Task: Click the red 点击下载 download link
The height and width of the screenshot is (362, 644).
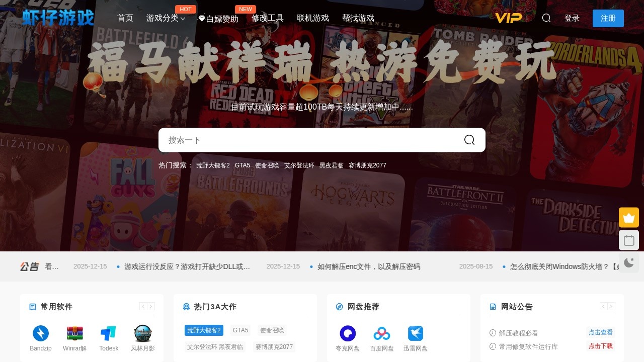Action: coord(600,346)
